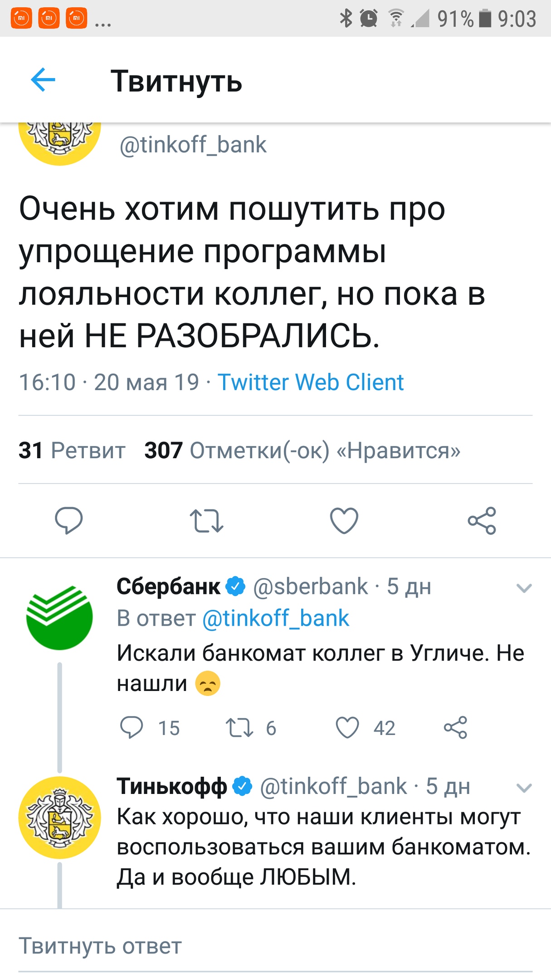
Task: Open chevron menu on Tinkoff reply
Action: [x=524, y=788]
